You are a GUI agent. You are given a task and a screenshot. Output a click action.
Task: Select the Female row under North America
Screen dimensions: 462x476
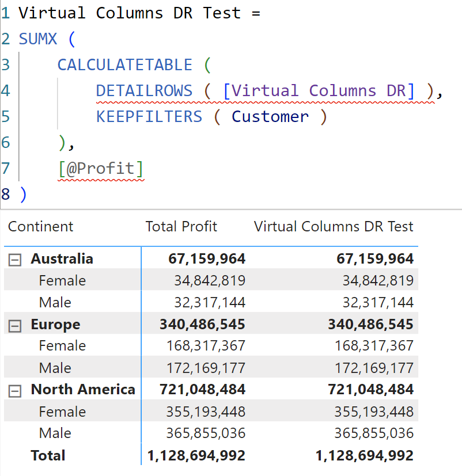[x=62, y=412]
